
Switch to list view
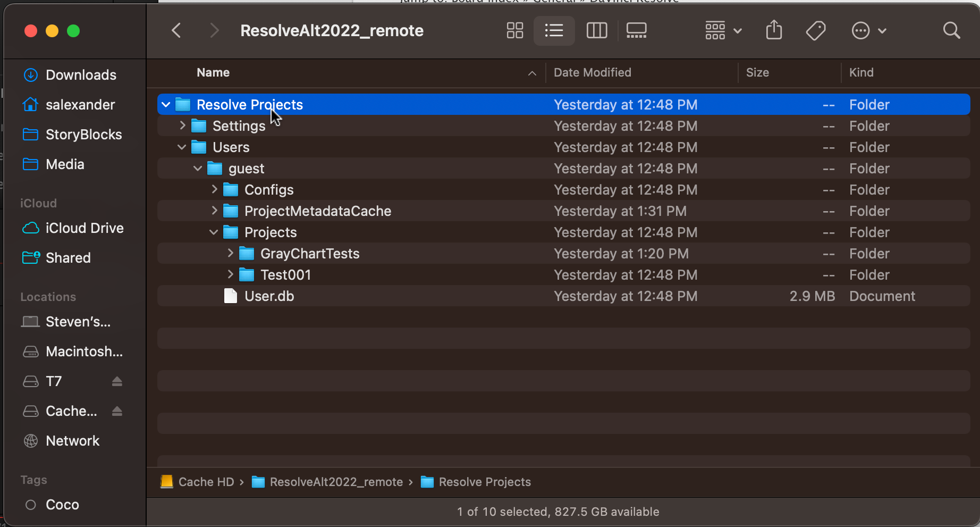tap(554, 30)
